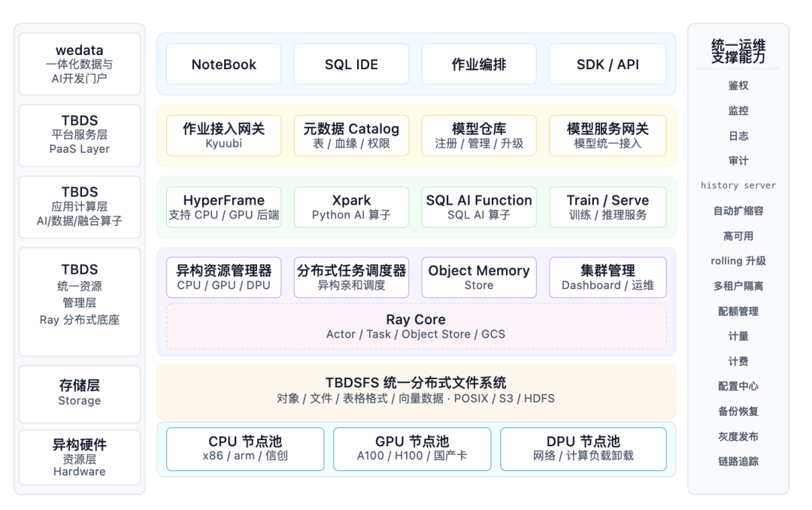This screenshot has height=510, width=812.
Task: Select 备份恢复 item
Action: (738, 411)
